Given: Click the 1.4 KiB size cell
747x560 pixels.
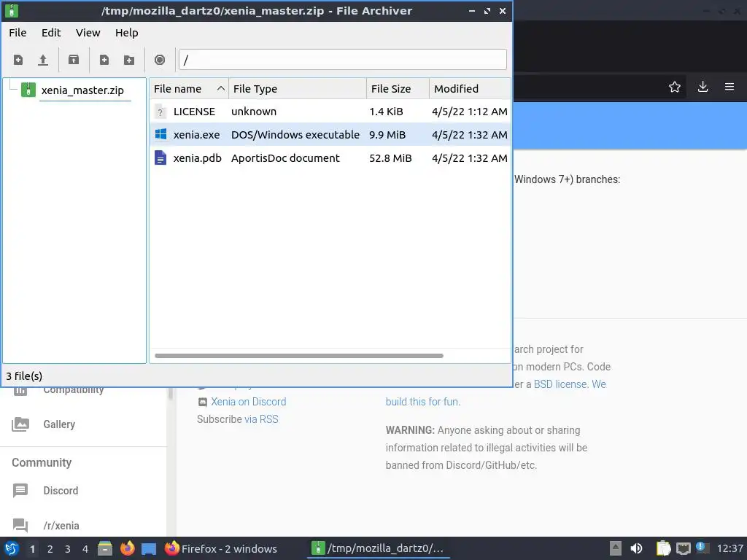Looking at the screenshot, I should pos(386,112).
